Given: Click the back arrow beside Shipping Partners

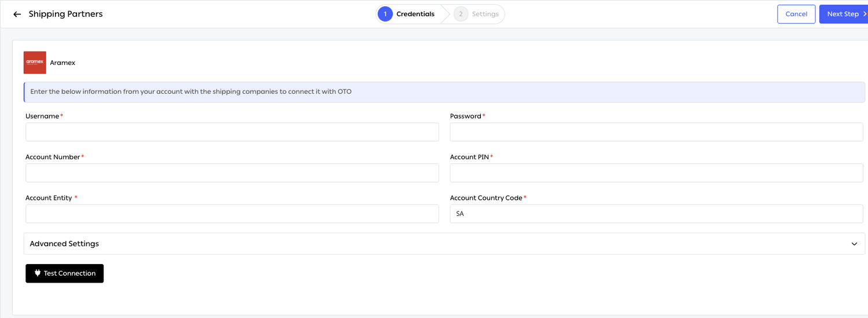Looking at the screenshot, I should (17, 14).
